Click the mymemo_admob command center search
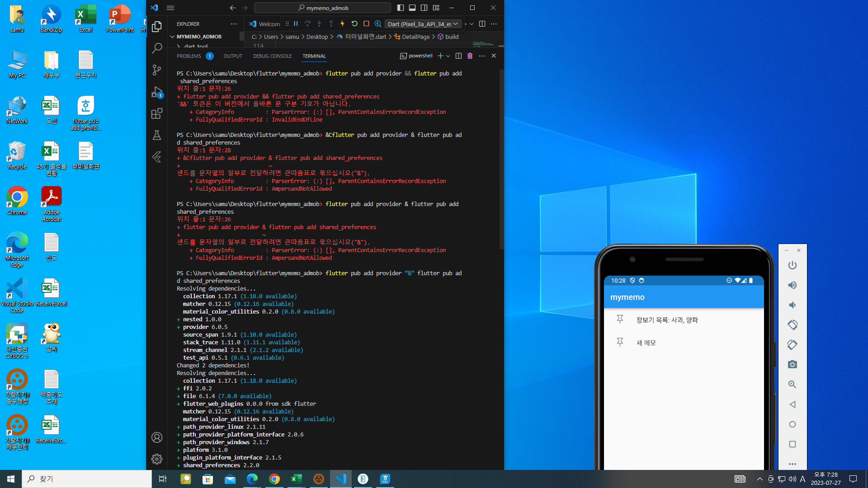Viewport: 868px width, 488px height. tap(322, 8)
